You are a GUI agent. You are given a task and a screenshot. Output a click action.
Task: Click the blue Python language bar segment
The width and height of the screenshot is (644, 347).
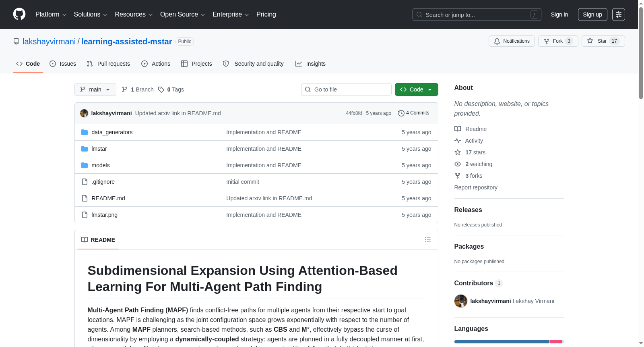point(502,342)
